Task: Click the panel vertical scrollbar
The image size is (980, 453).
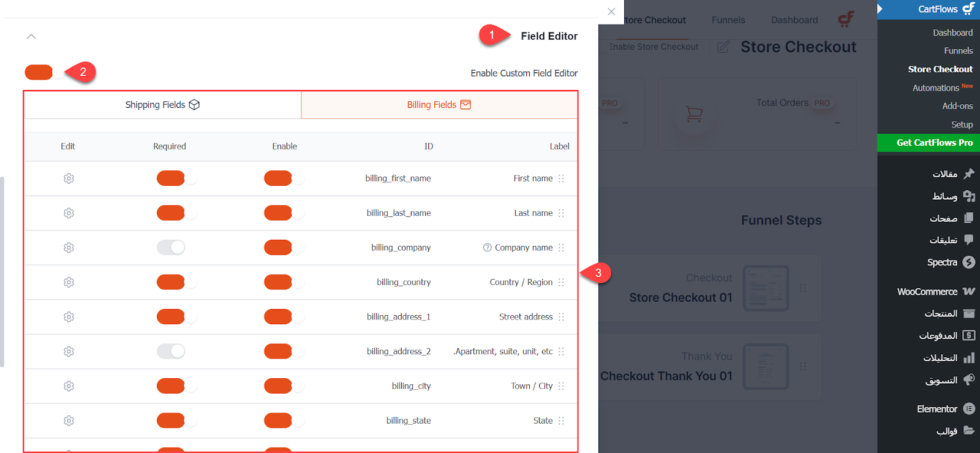Action: 2,272
